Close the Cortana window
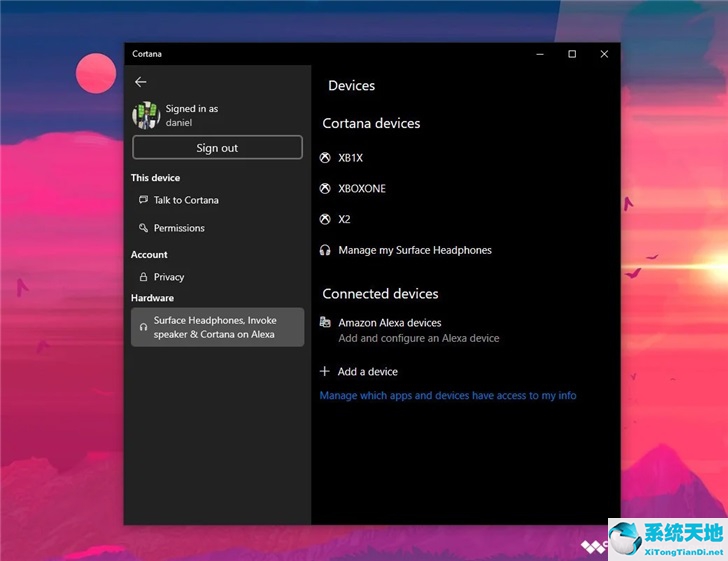This screenshot has width=728, height=561. click(604, 54)
